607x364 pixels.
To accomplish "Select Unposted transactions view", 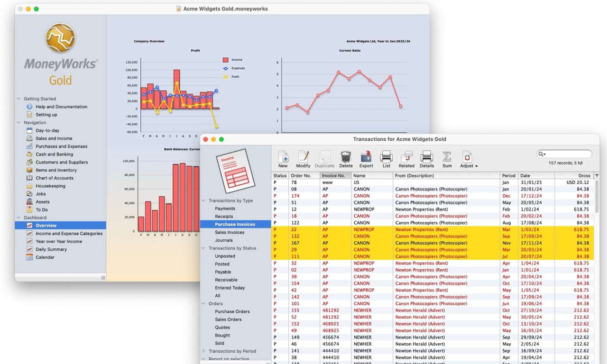I will pyautogui.click(x=225, y=256).
